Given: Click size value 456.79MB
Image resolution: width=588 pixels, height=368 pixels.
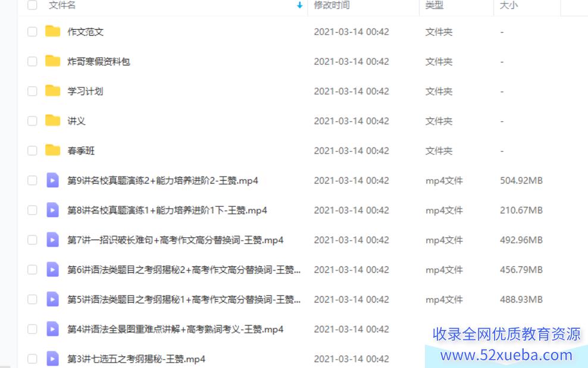Looking at the screenshot, I should 521,270.
